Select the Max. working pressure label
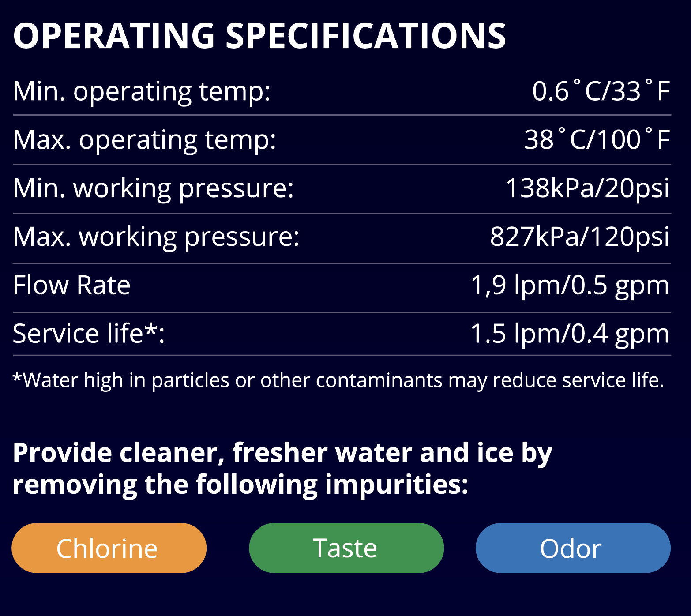This screenshot has width=691, height=616. tap(156, 237)
